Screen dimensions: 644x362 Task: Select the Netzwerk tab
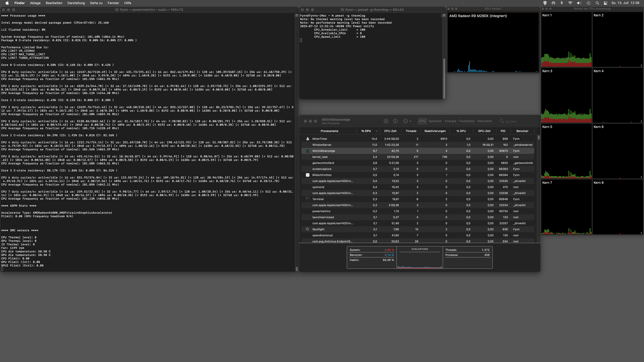click(484, 121)
